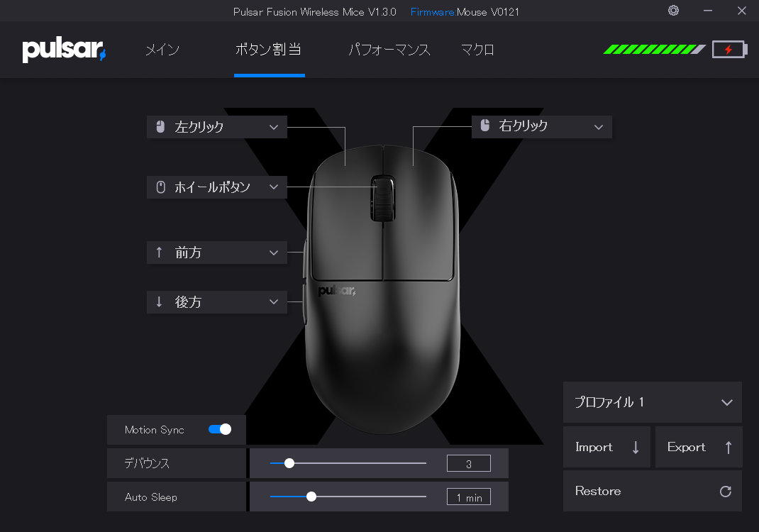The height and width of the screenshot is (532, 759).
Task: Click the wheel button mouse icon
Action: tap(160, 187)
